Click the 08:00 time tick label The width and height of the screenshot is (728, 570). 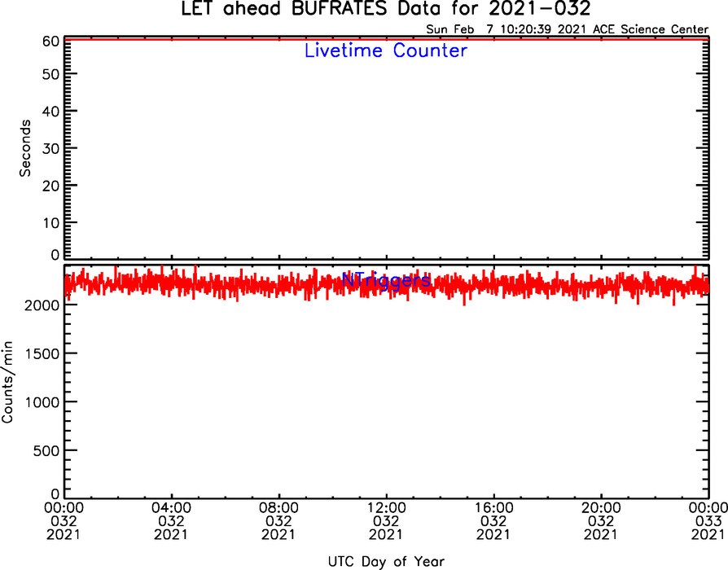coord(278,506)
